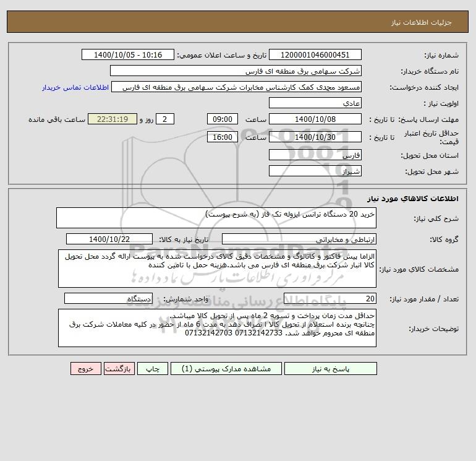Image resolution: width=476 pixels, height=461 pixels.
Task: Click the label ایجاد کننده درخواست
Action: [424, 87]
